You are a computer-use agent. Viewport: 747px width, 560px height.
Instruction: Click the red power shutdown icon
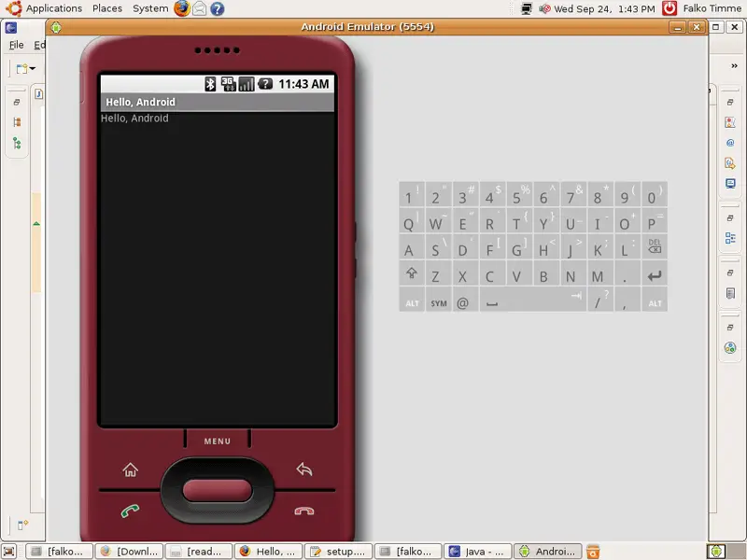point(669,8)
